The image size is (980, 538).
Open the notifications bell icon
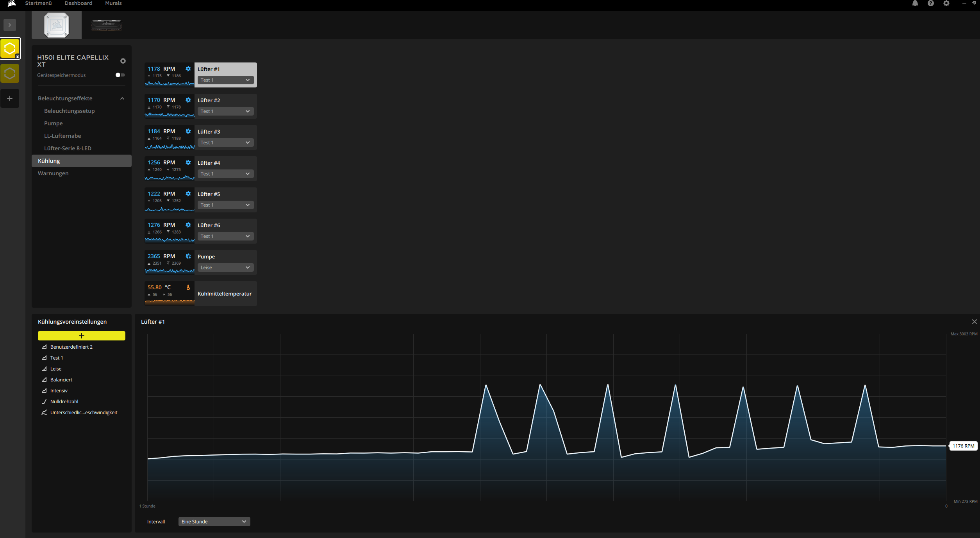(x=915, y=4)
